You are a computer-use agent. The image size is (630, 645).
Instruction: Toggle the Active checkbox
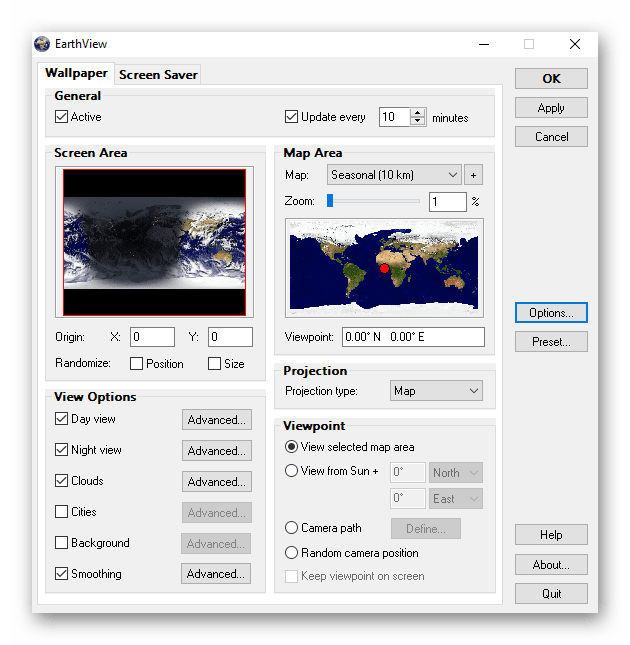(61, 116)
